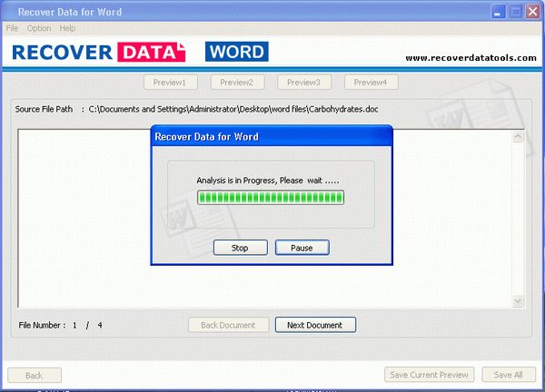The width and height of the screenshot is (545, 392).
Task: Click the Recover Data Word logo
Action: [x=140, y=52]
